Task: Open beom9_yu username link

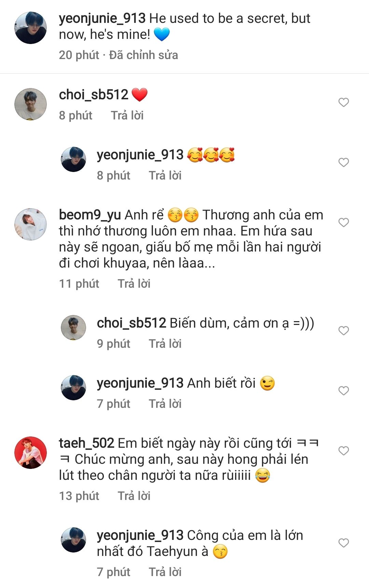Action: pos(90,215)
